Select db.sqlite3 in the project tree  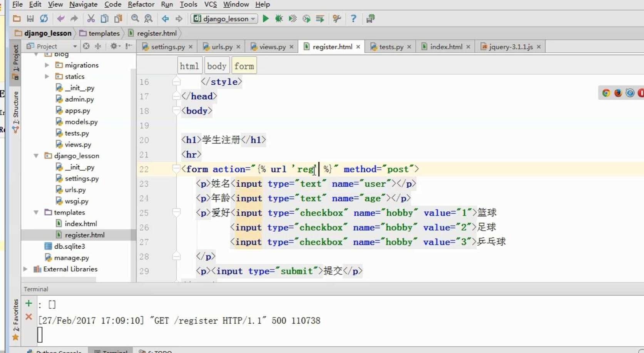65,246
